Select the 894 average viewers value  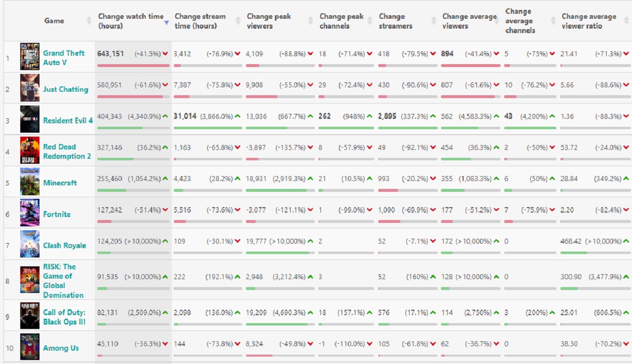click(447, 54)
